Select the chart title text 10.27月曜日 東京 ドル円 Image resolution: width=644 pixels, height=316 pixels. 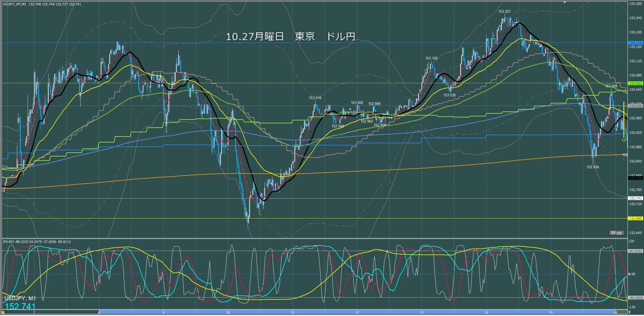291,36
